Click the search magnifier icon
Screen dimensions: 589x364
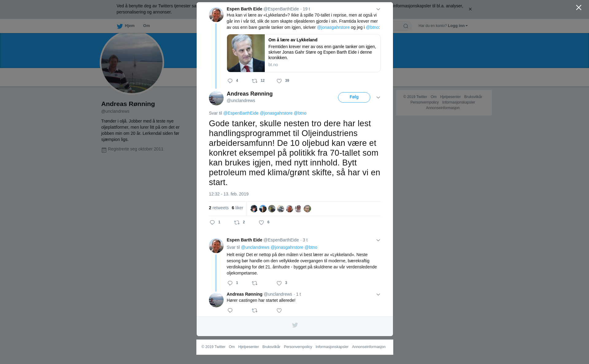pyautogui.click(x=406, y=26)
